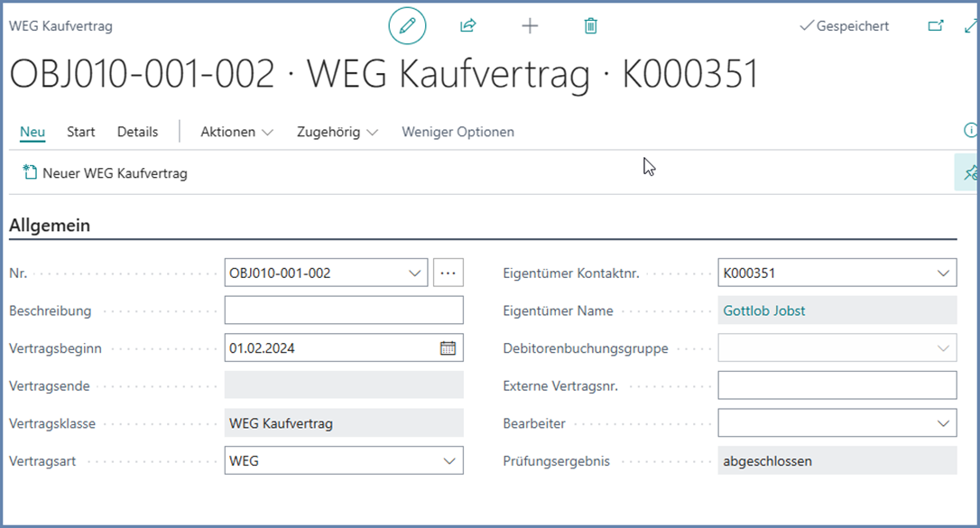
Task: Delete the record using the trash icon
Action: (590, 25)
